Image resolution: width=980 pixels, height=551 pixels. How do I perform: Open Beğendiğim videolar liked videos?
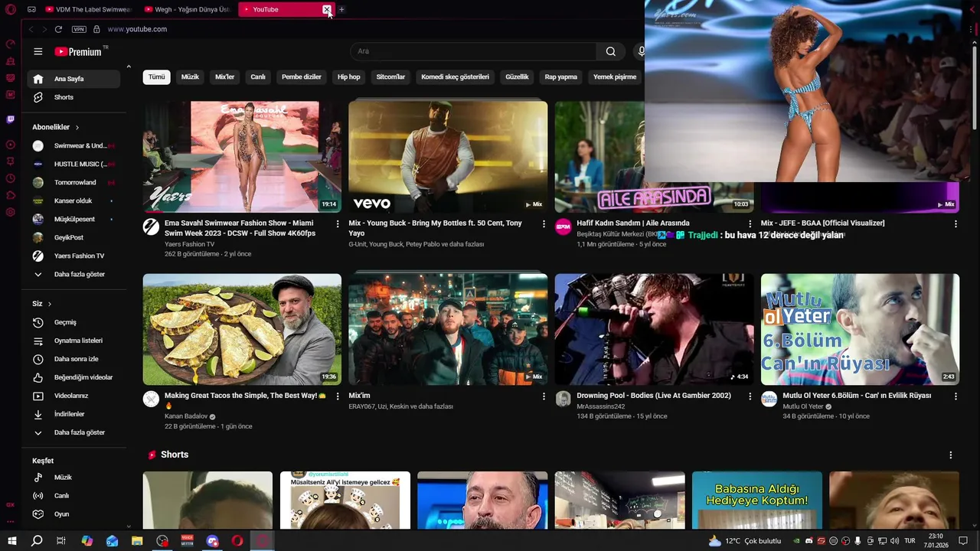pos(73,377)
